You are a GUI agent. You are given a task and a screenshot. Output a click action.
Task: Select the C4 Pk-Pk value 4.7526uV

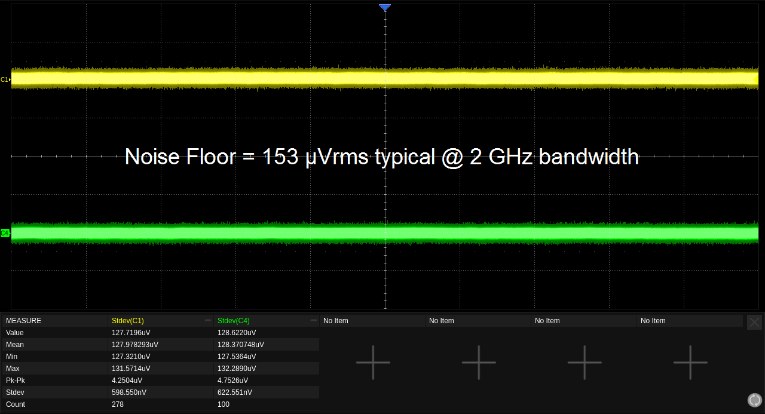[x=233, y=380]
